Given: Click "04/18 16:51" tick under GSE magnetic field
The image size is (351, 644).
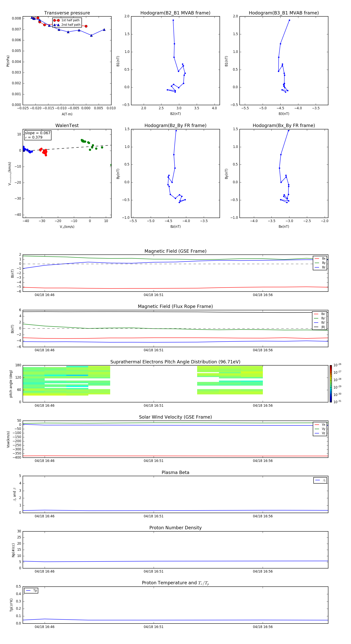Looking at the screenshot, I should pos(153,295).
